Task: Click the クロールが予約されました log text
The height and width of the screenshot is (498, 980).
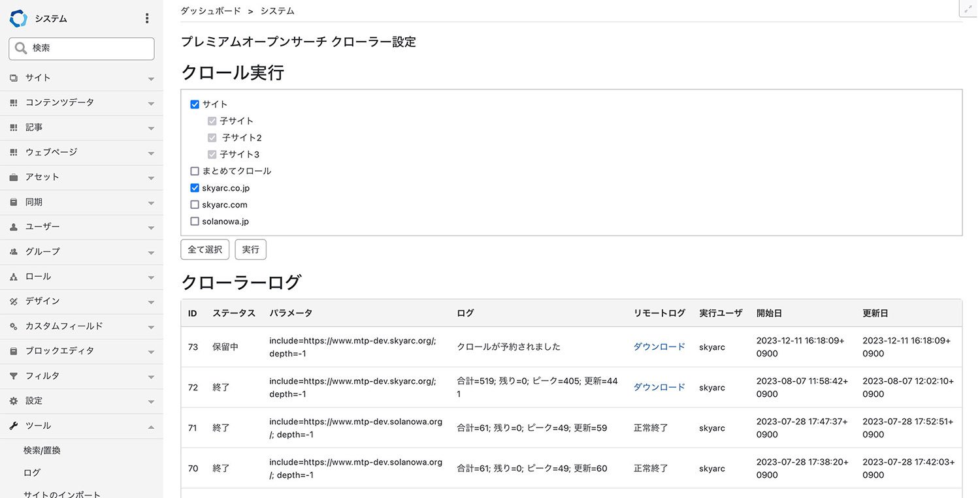Action: (509, 347)
